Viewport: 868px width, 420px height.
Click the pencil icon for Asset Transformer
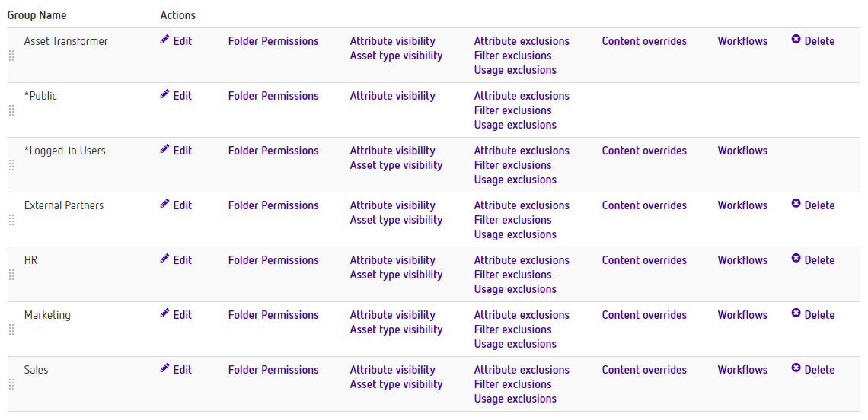tap(164, 40)
